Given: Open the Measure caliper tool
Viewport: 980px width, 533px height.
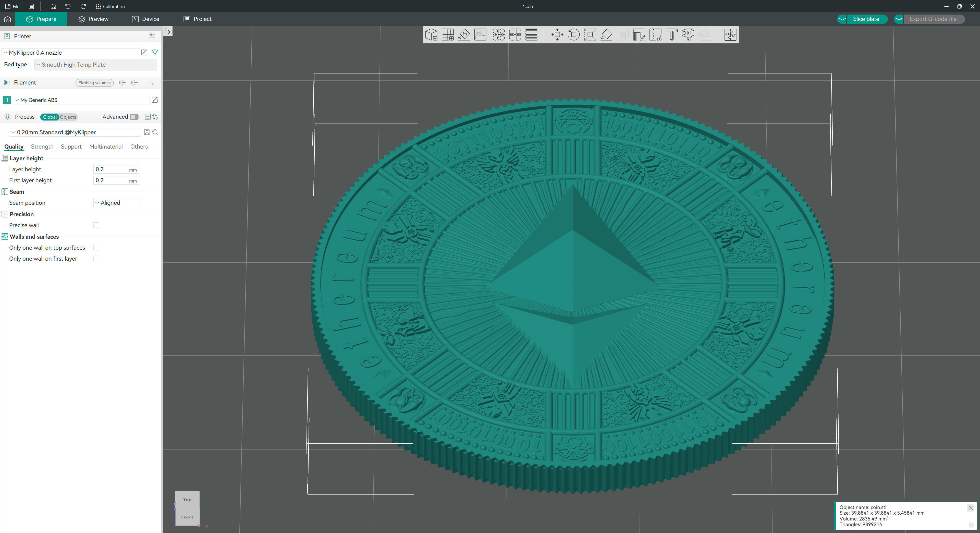Looking at the screenshot, I should point(688,35).
